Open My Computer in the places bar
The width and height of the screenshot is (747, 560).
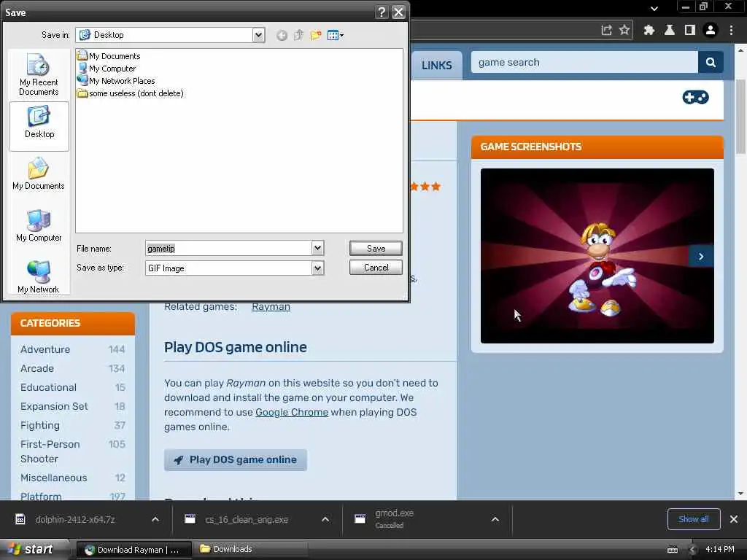click(x=39, y=226)
